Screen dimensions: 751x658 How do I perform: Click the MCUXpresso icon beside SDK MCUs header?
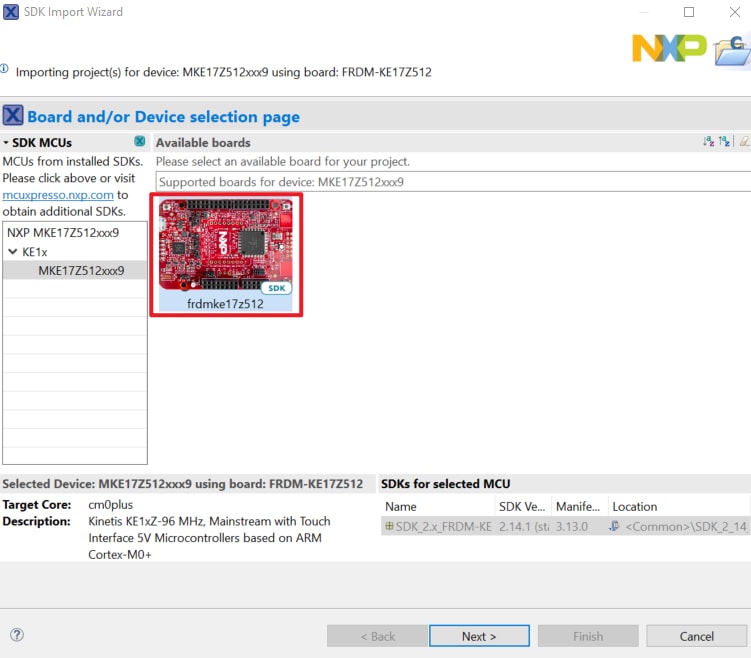(140, 142)
